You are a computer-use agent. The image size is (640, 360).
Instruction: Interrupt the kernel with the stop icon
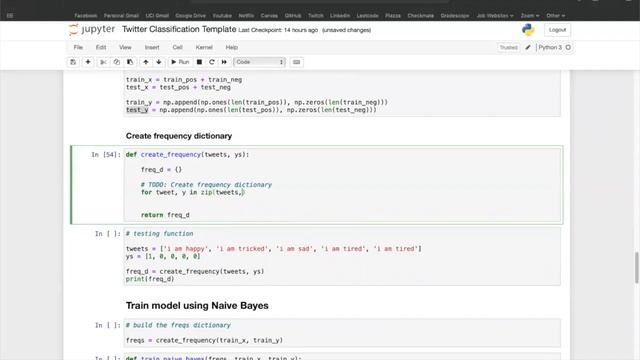click(199, 62)
